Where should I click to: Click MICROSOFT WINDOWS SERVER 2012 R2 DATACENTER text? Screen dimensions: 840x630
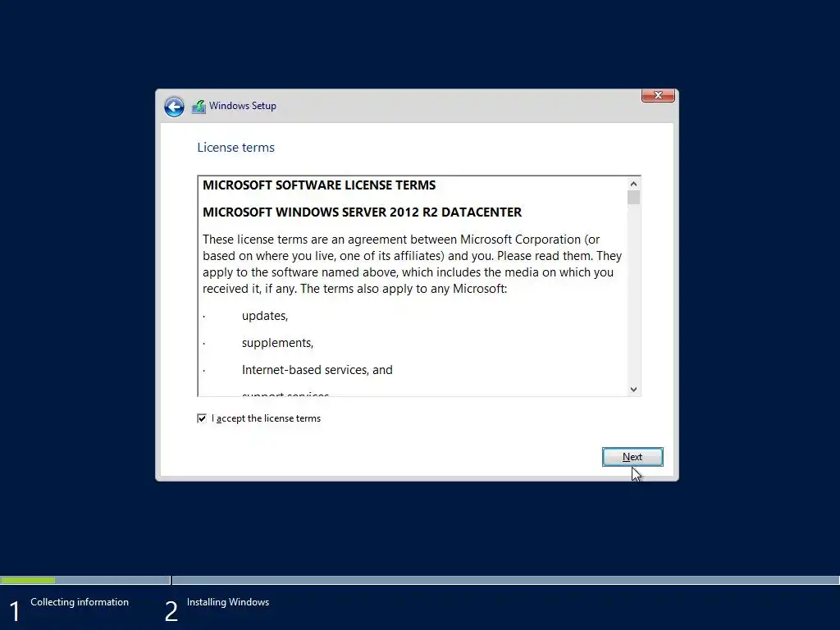point(362,212)
